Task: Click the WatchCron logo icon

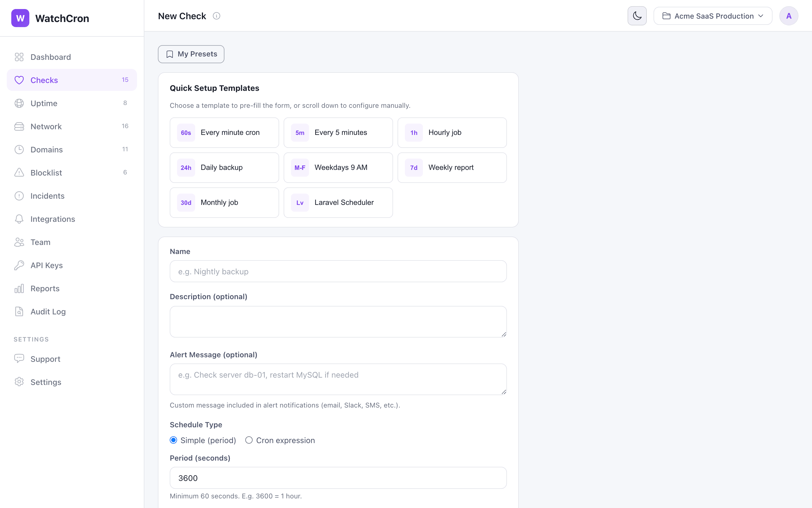Action: [x=20, y=18]
